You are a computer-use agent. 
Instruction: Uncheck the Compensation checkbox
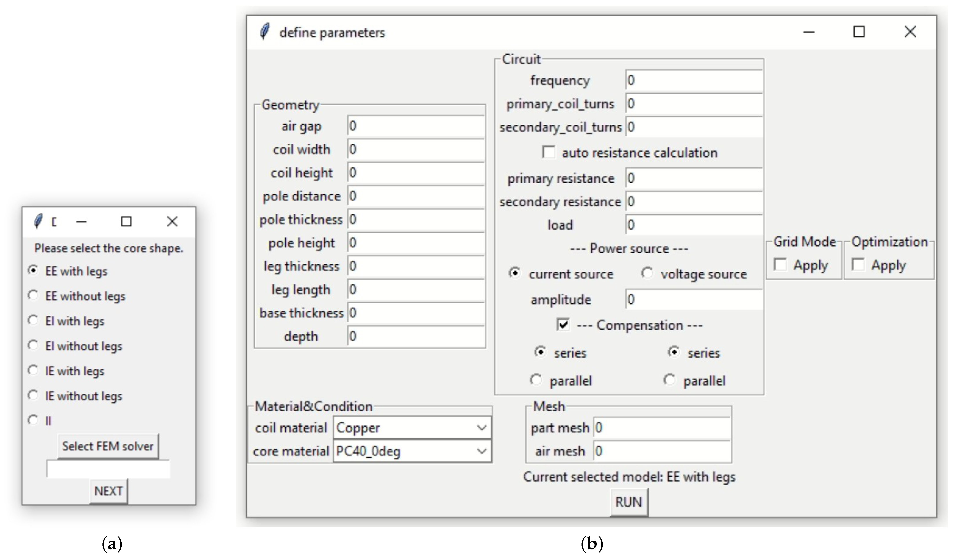click(x=563, y=325)
